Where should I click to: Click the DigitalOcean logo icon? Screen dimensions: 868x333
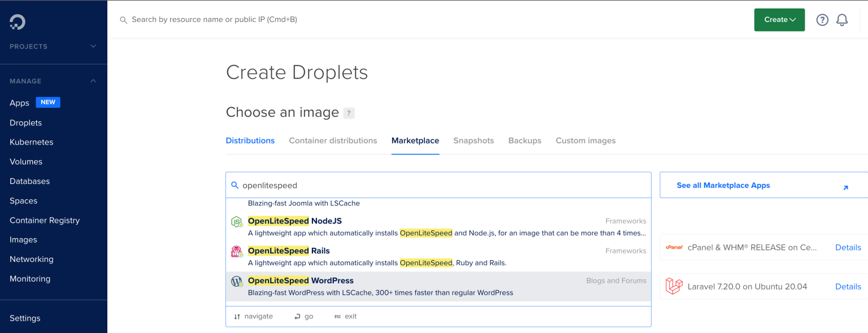[x=18, y=22]
